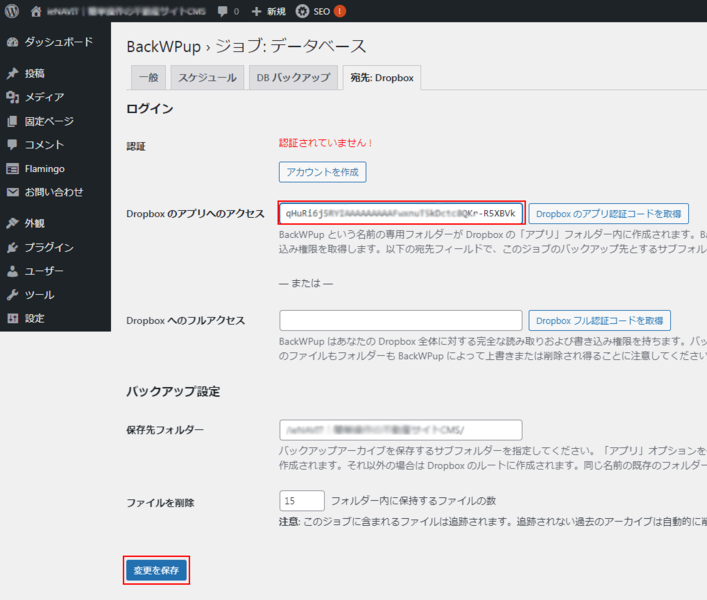The width and height of the screenshot is (707, 600).
Task: Click the ユーザー person icon
Action: tap(13, 271)
